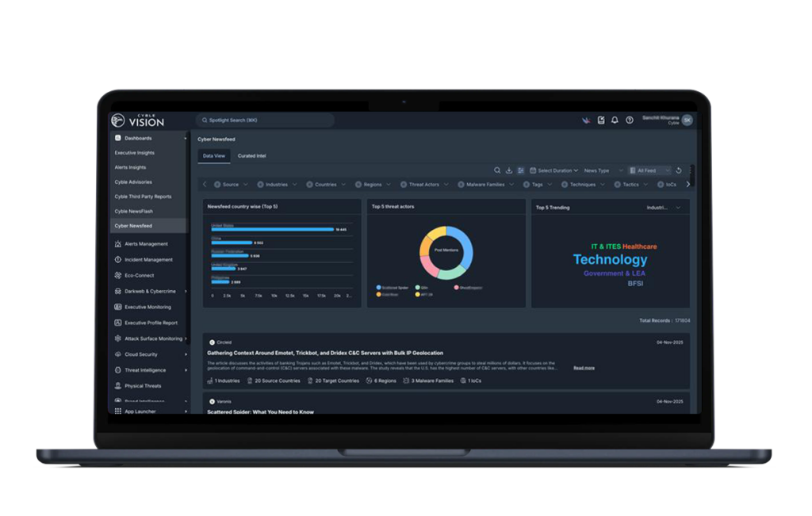Expand the Tags filter
This screenshot has width=812, height=516.
[538, 184]
